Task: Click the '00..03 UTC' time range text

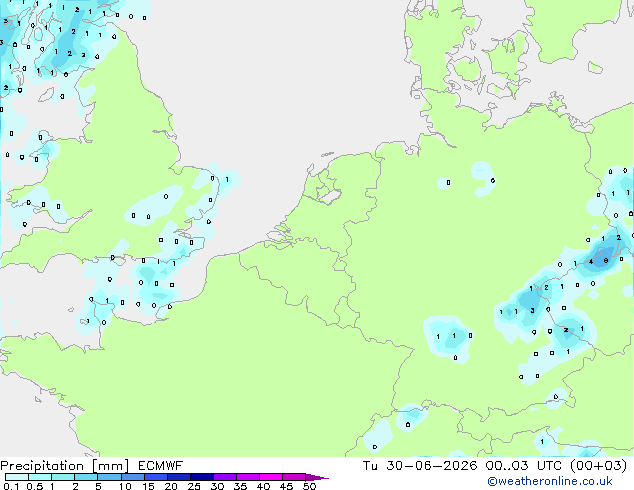Action: [524, 466]
